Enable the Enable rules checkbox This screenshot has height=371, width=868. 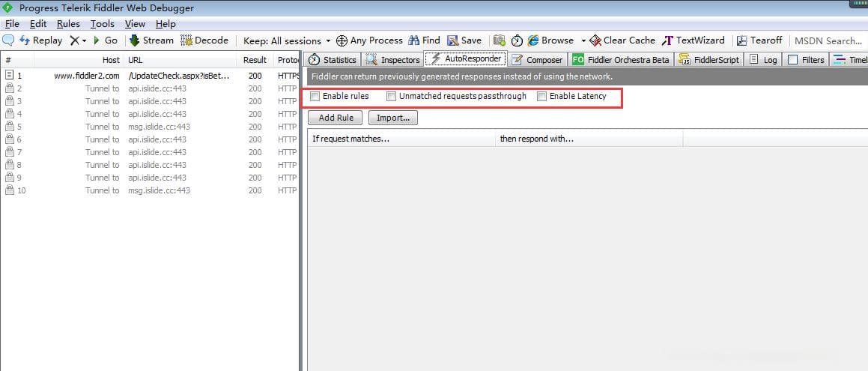coord(315,97)
